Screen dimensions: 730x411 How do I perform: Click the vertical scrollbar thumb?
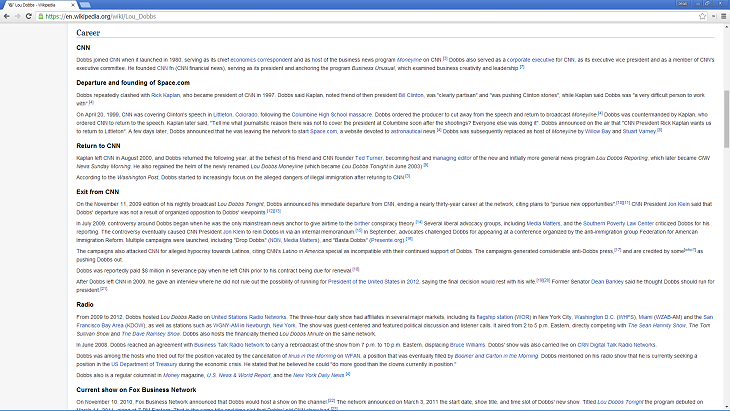[726, 119]
